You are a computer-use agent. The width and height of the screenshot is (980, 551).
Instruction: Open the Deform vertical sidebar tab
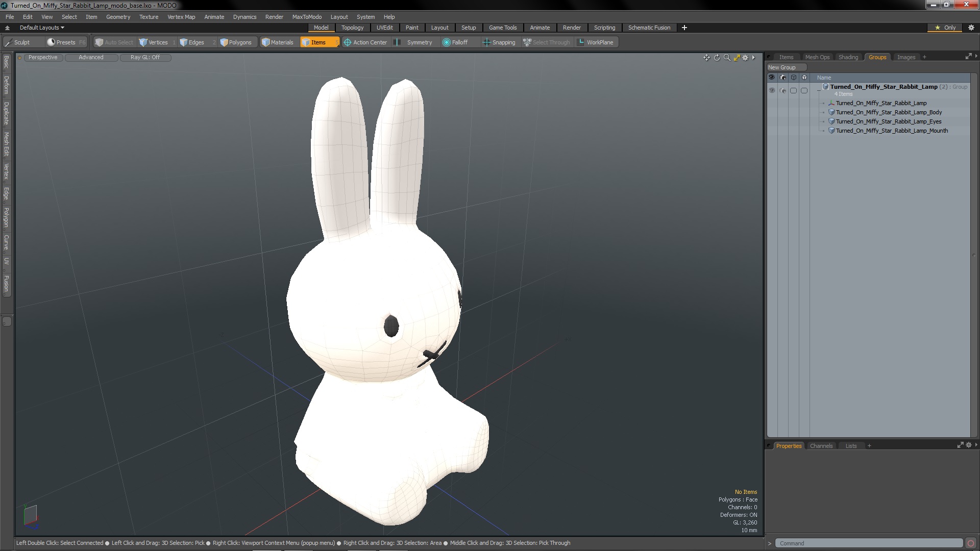tap(7, 85)
